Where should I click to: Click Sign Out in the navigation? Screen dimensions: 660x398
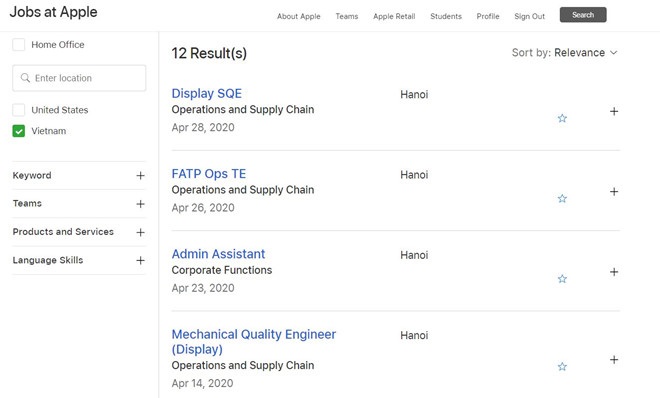pos(530,16)
